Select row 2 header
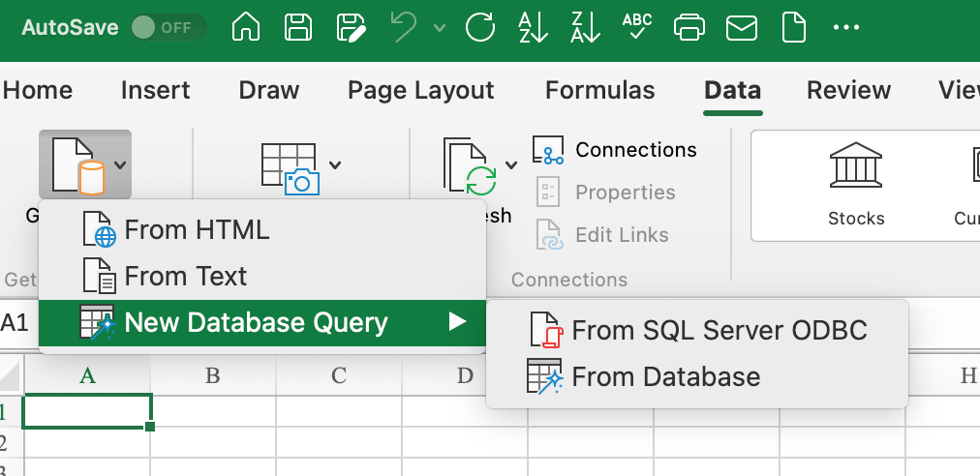 11,443
